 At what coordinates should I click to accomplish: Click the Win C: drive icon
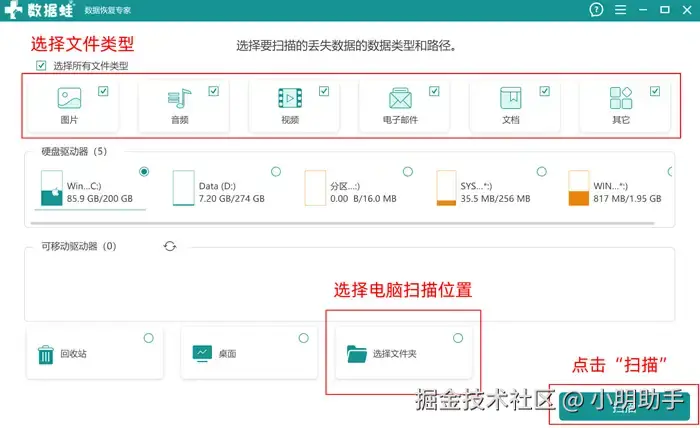(x=51, y=188)
